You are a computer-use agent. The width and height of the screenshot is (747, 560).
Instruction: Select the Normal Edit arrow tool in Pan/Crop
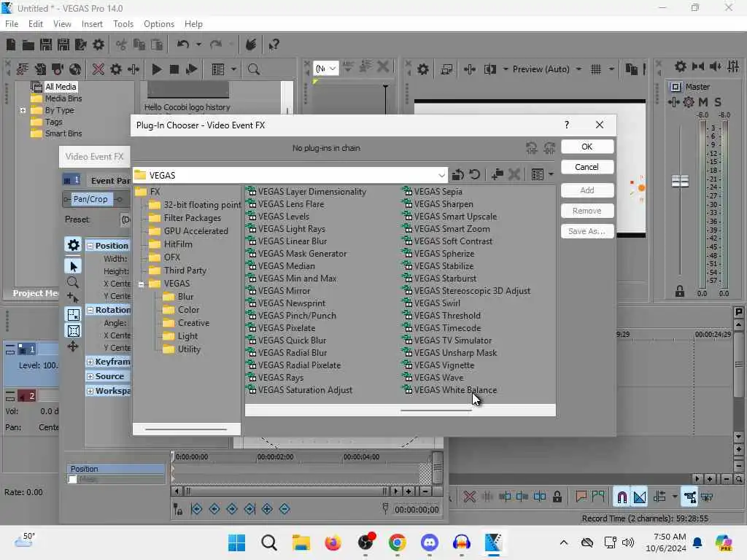tap(74, 266)
